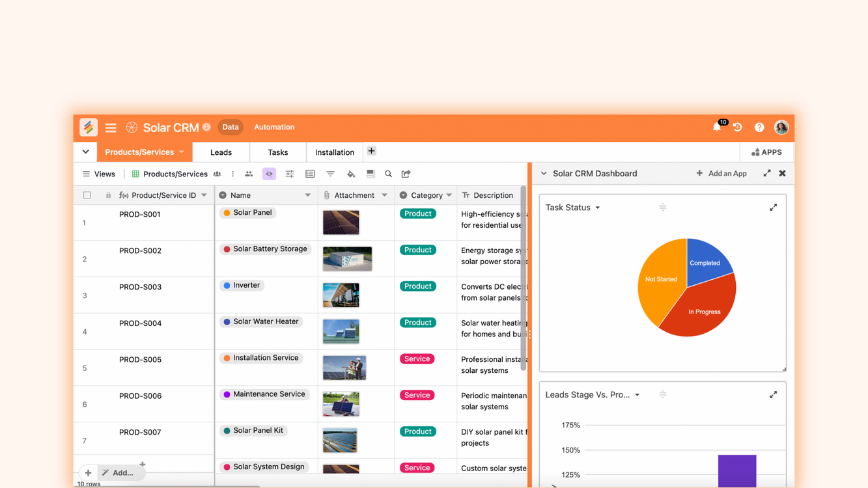
Task: Click the Task Status drag handle icon
Action: coord(663,208)
